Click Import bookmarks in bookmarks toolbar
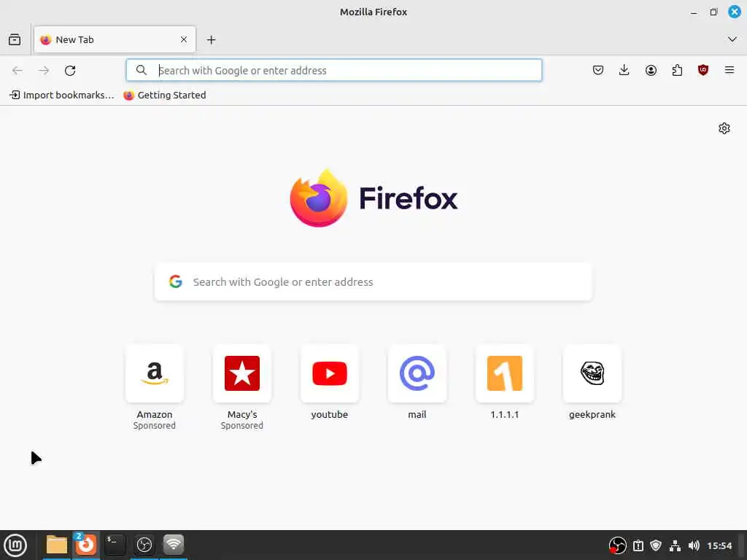Screen dimensions: 747x560 [x=62, y=96]
